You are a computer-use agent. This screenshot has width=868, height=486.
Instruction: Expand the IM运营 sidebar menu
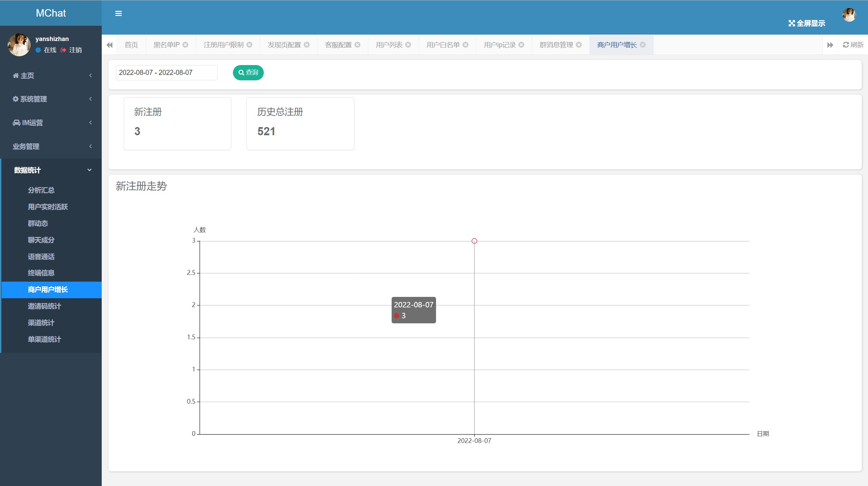(x=51, y=123)
